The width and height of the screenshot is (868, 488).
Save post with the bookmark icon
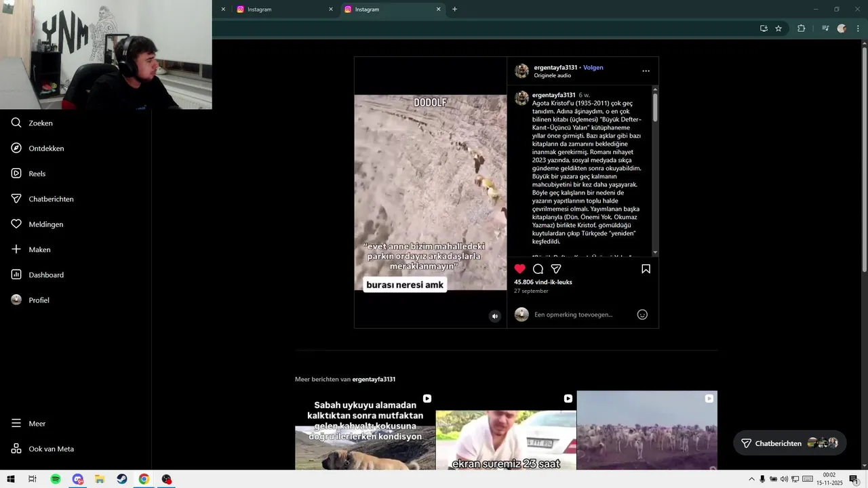point(646,269)
